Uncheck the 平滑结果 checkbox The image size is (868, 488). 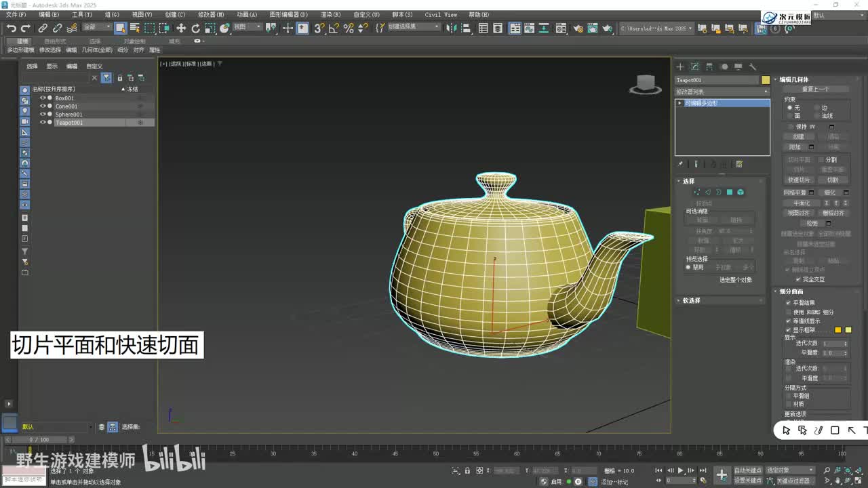click(789, 303)
